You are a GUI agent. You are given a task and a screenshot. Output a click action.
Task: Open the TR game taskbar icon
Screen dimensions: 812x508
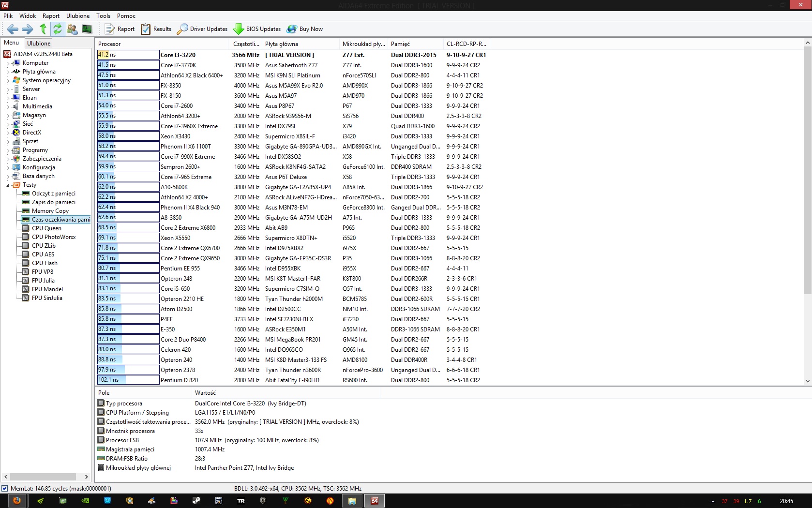click(x=241, y=501)
